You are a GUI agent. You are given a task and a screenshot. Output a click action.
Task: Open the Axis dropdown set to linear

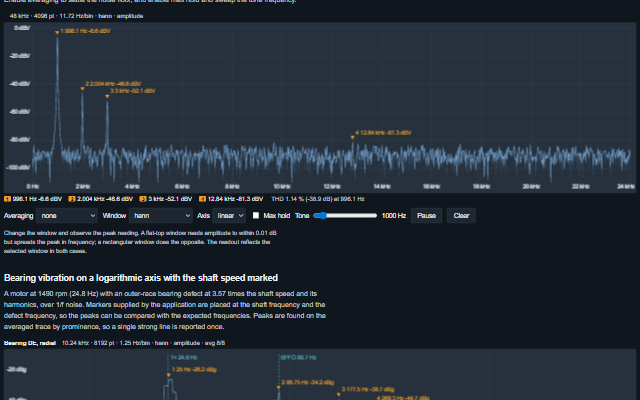pos(229,216)
